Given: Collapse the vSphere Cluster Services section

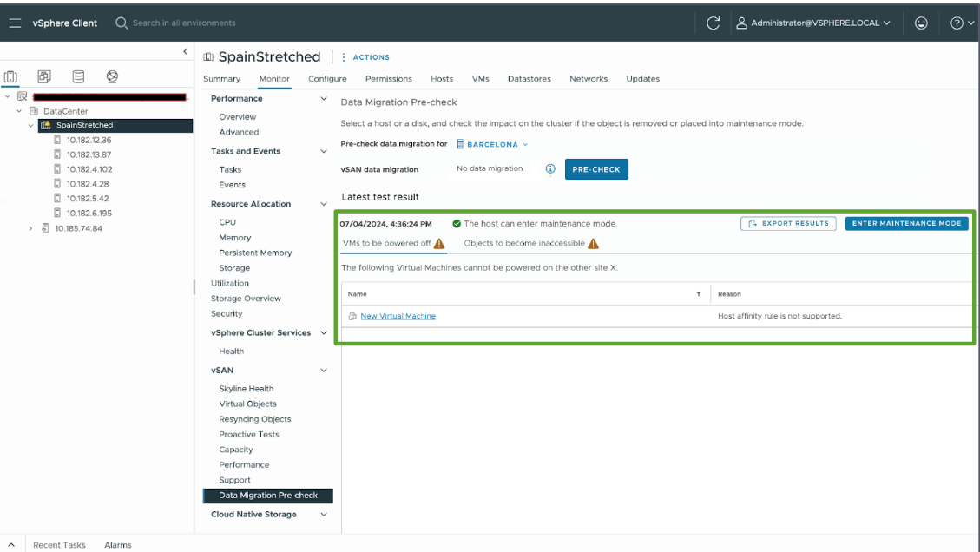Looking at the screenshot, I should click(x=324, y=333).
